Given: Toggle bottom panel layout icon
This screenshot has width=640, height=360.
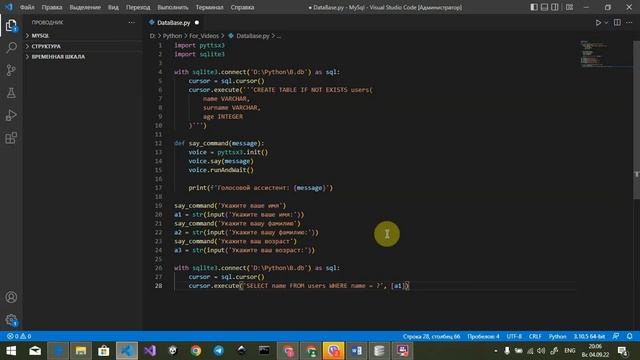Looking at the screenshot, I should click(x=544, y=7).
